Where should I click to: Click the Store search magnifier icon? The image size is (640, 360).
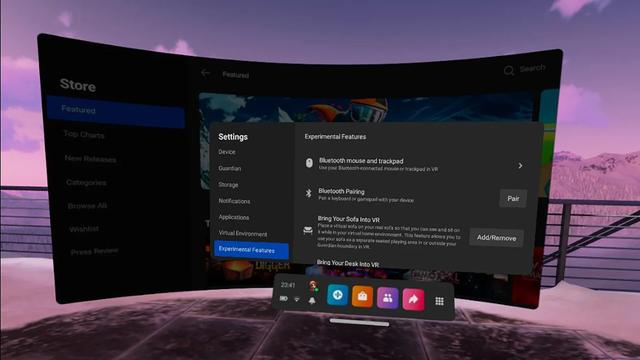pos(509,71)
